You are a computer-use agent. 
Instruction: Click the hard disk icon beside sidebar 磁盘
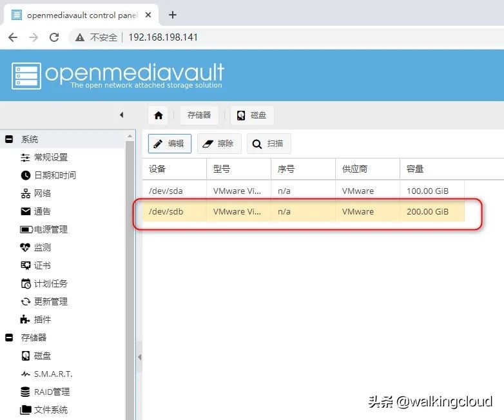click(x=26, y=356)
